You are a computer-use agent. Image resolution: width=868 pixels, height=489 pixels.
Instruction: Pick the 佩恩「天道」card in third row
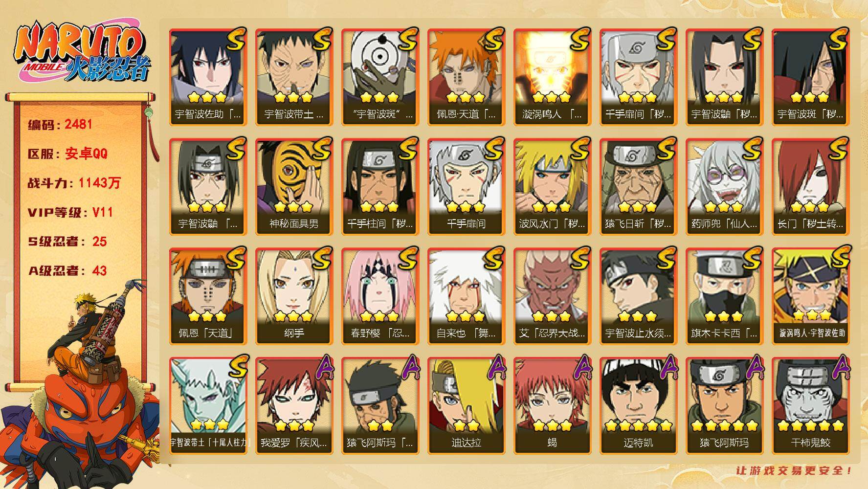208,296
